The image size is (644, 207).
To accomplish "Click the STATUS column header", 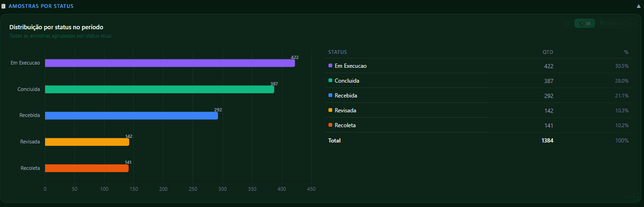I will pyautogui.click(x=337, y=52).
